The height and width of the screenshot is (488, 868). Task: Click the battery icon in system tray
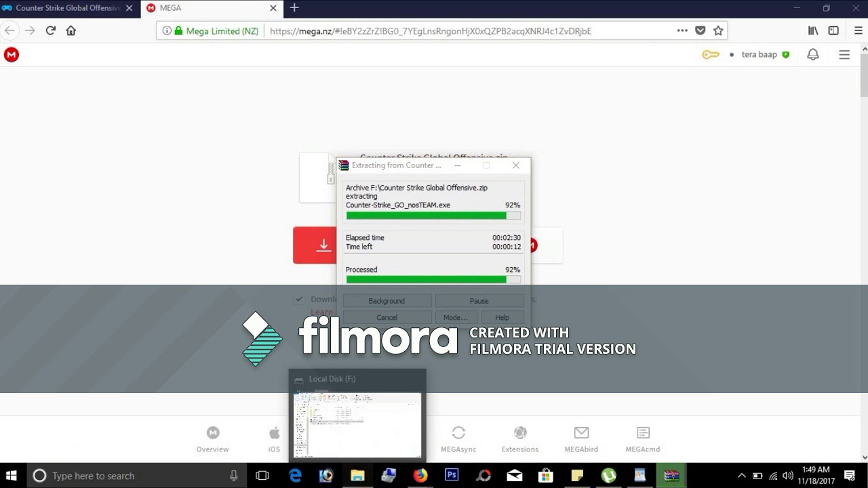click(757, 476)
